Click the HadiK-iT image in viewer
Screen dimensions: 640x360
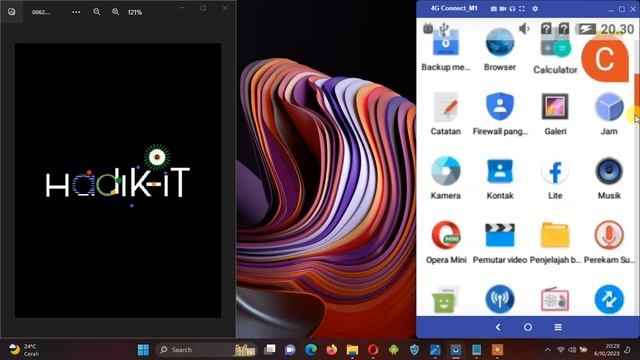(118, 180)
